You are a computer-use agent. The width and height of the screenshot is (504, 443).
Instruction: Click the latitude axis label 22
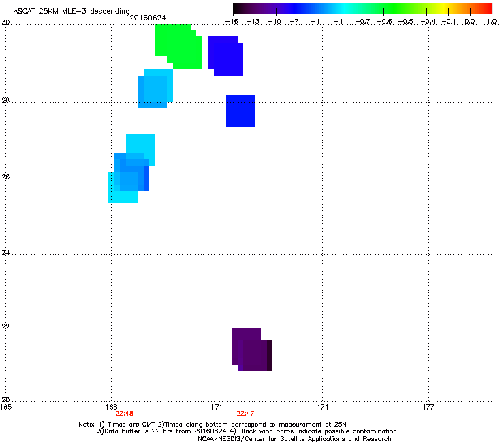5,327
